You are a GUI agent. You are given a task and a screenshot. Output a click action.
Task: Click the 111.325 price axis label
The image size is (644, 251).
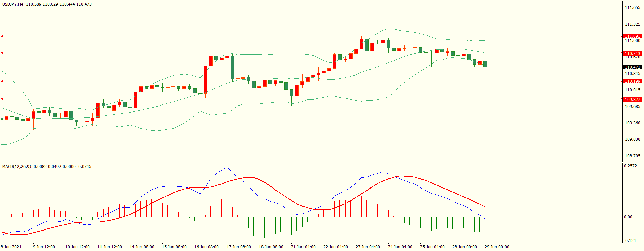pos(632,24)
